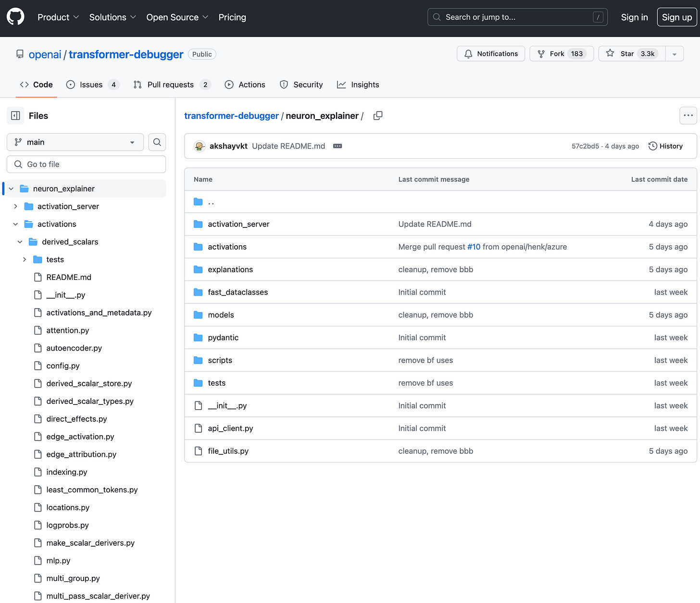Switch to the Code tab
The width and height of the screenshot is (700, 603).
pos(36,85)
